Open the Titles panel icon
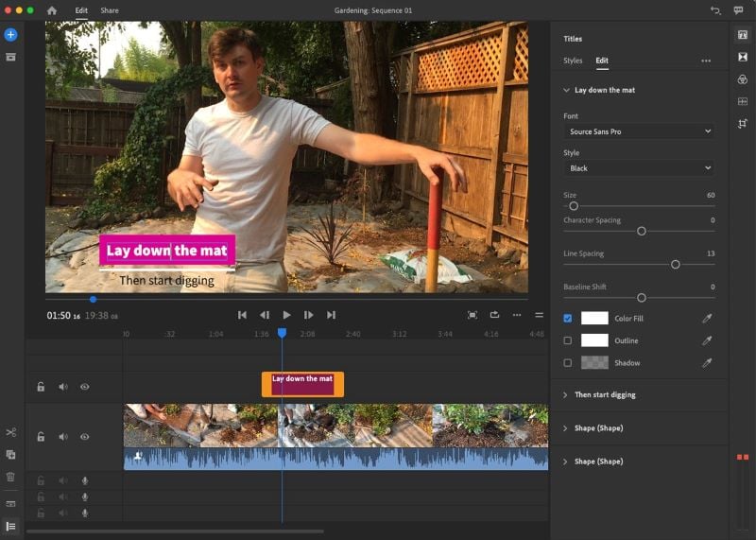The height and width of the screenshot is (540, 756). coord(743,35)
